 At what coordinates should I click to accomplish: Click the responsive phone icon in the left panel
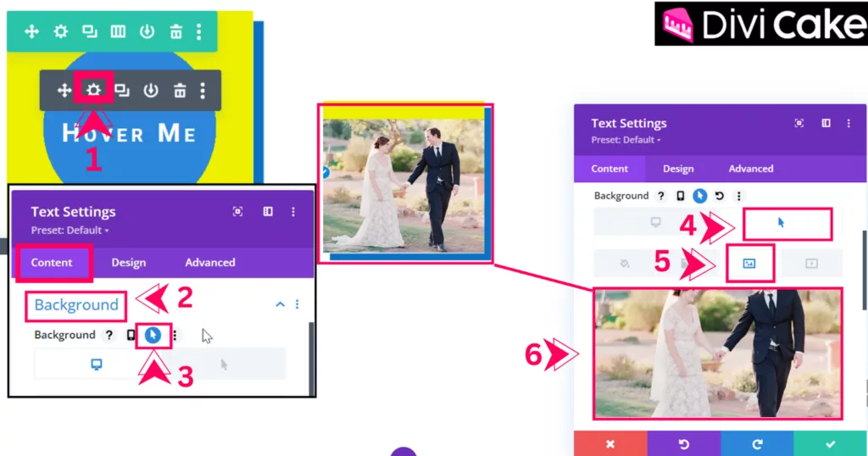[131, 335]
